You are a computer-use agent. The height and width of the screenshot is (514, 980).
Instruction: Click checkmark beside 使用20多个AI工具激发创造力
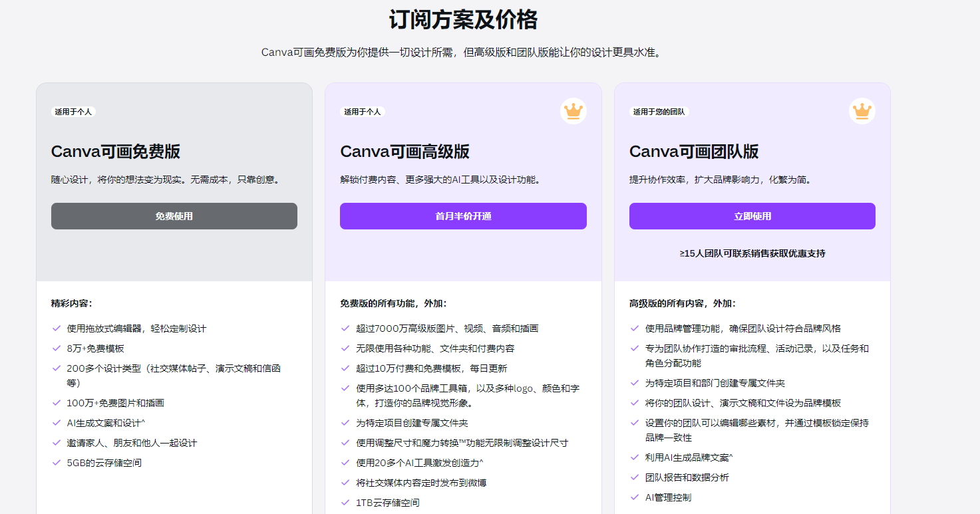pos(345,463)
